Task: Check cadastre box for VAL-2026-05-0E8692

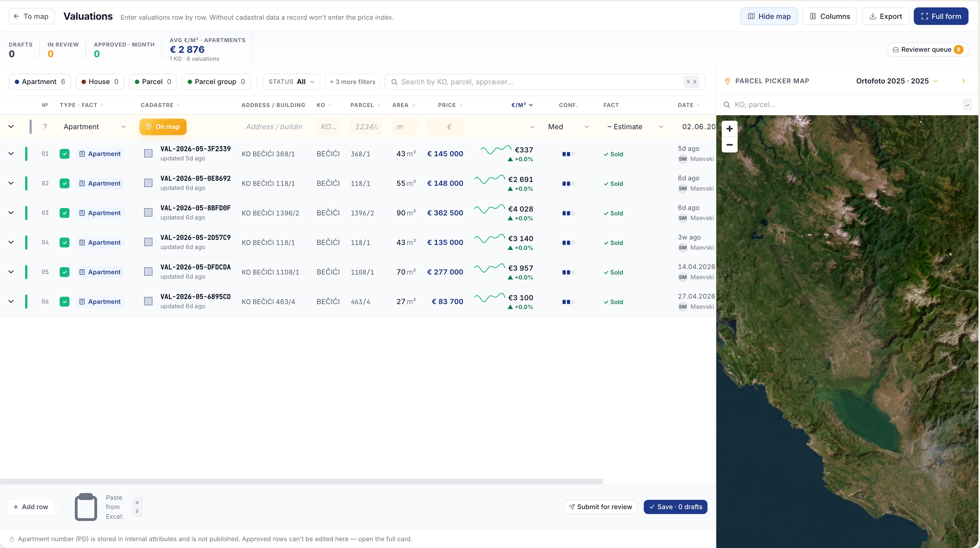Action: coord(148,183)
